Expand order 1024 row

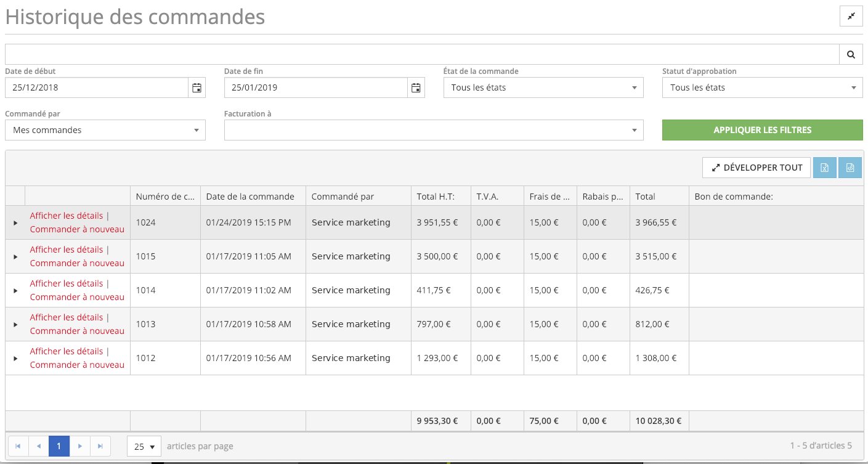pos(15,222)
